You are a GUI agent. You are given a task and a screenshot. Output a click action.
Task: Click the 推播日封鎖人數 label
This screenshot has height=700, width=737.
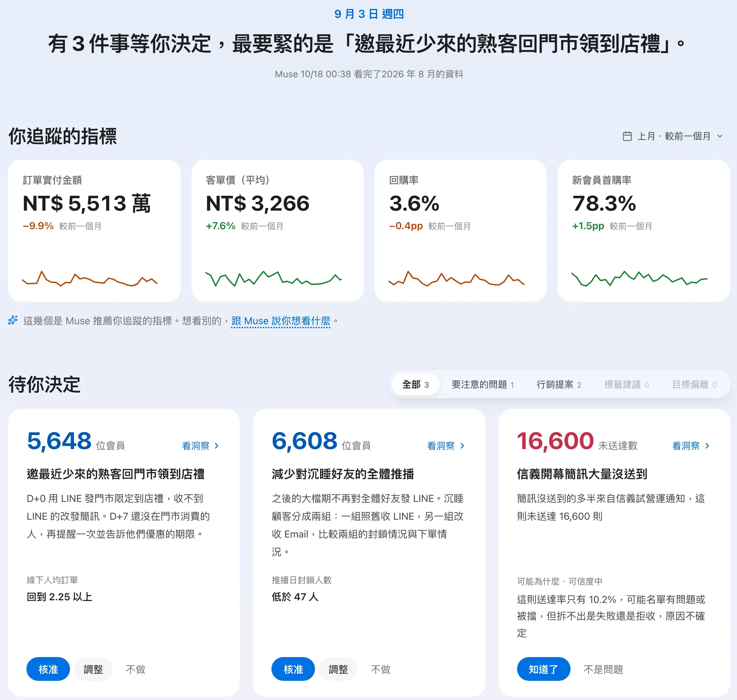[x=301, y=580]
